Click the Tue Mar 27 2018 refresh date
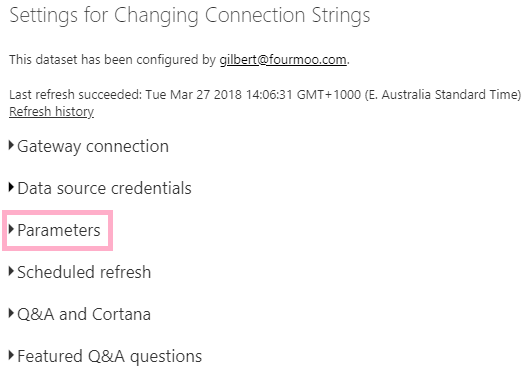This screenshot has width=525, height=369. [194, 94]
